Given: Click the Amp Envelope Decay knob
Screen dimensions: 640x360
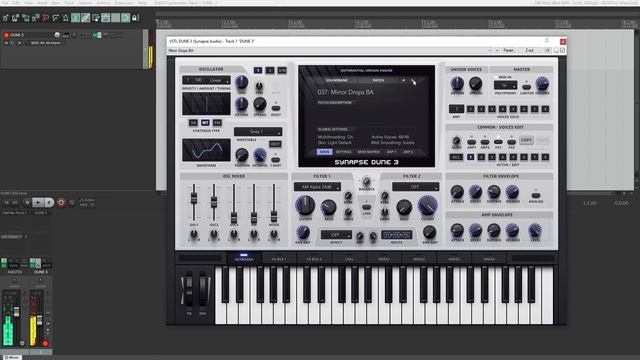Looking at the screenshot, I should [x=476, y=230].
